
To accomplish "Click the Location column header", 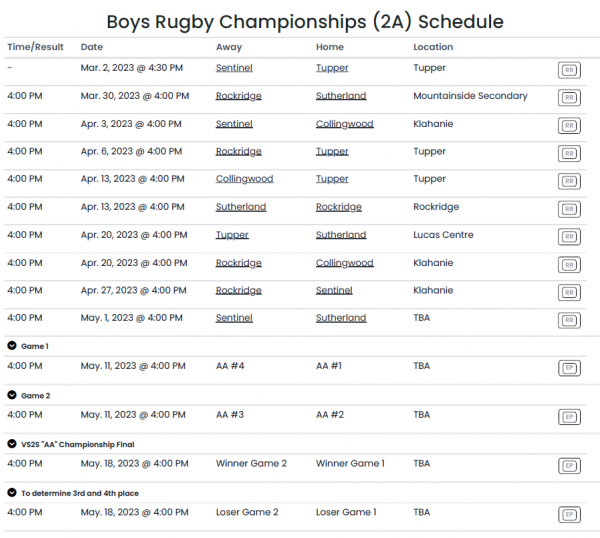I will pyautogui.click(x=433, y=47).
